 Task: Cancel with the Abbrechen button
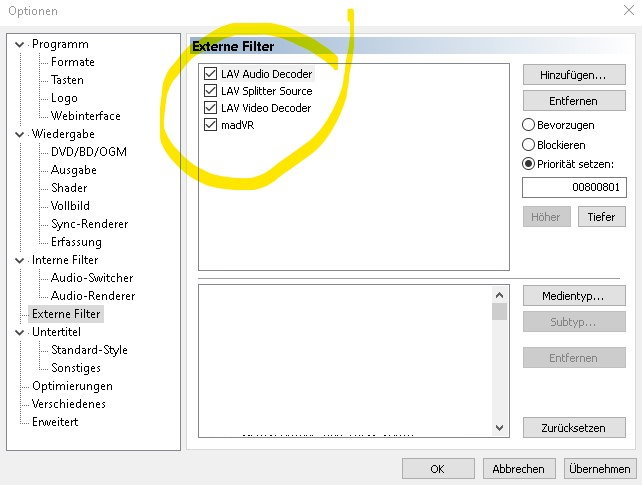click(519, 469)
